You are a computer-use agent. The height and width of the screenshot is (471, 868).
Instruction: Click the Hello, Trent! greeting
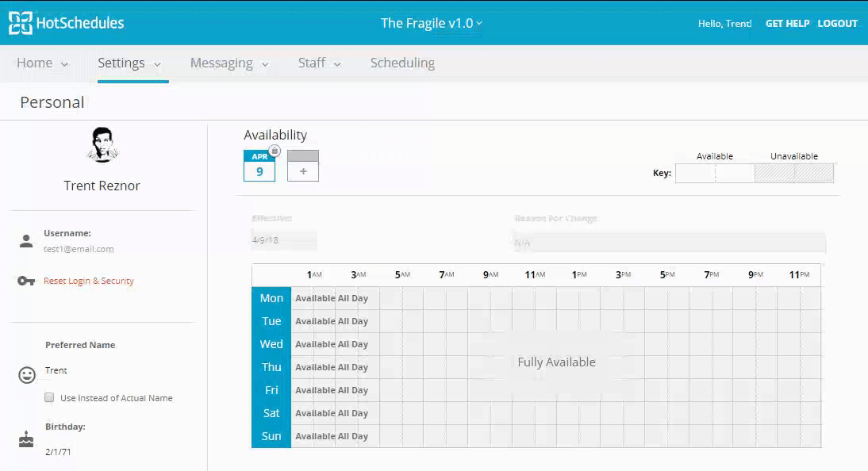724,23
